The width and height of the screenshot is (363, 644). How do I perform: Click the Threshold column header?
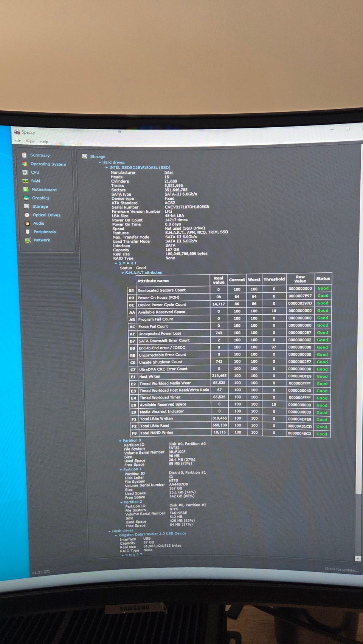274,279
